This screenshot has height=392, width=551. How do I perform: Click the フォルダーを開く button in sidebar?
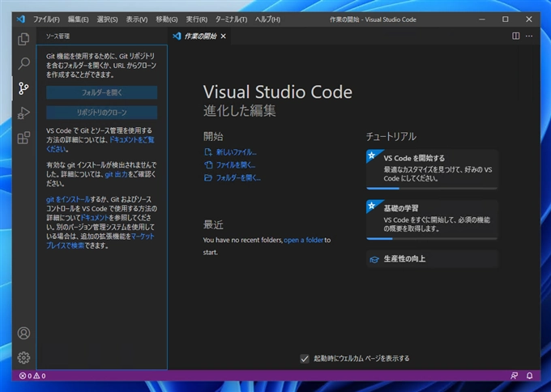point(101,92)
